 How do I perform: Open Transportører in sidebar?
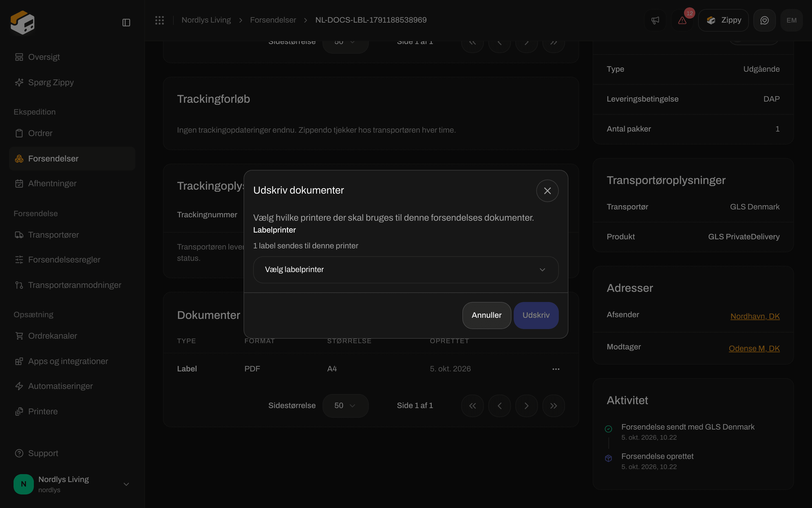(x=72, y=235)
